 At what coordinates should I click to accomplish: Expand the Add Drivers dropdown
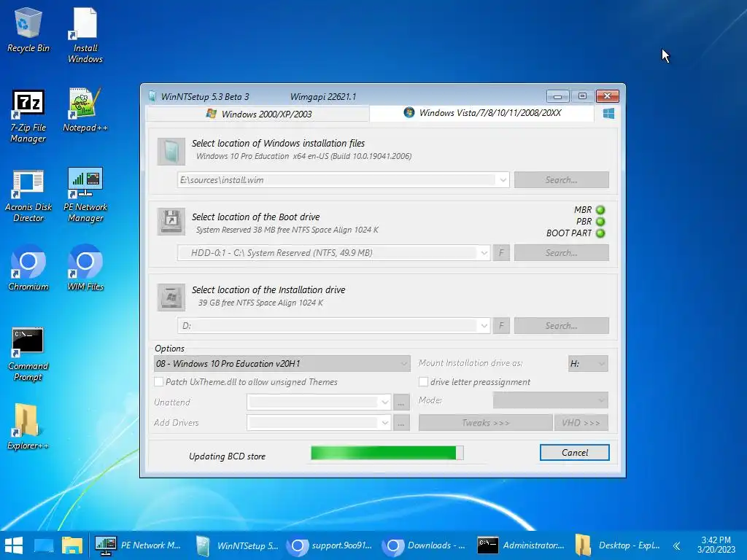coord(385,423)
